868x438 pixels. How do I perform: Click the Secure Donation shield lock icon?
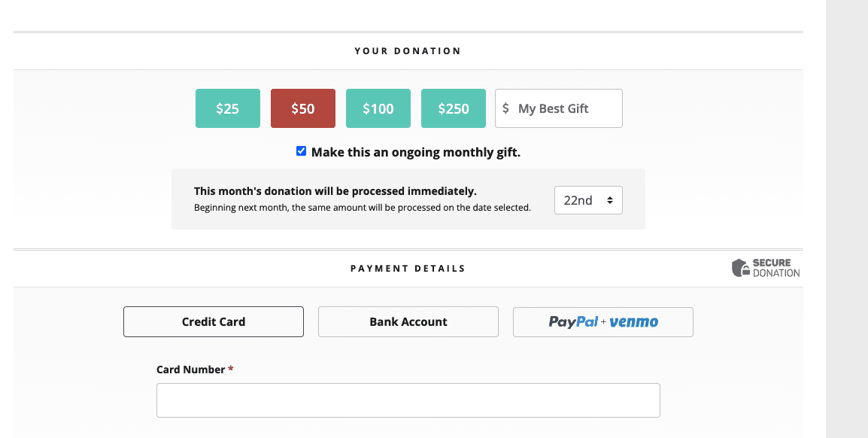(741, 268)
